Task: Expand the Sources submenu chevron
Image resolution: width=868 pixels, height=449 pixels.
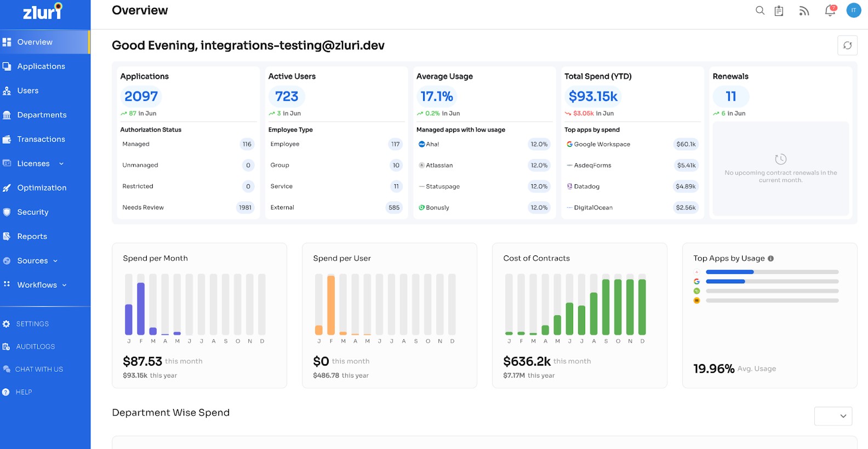Action: click(x=55, y=261)
